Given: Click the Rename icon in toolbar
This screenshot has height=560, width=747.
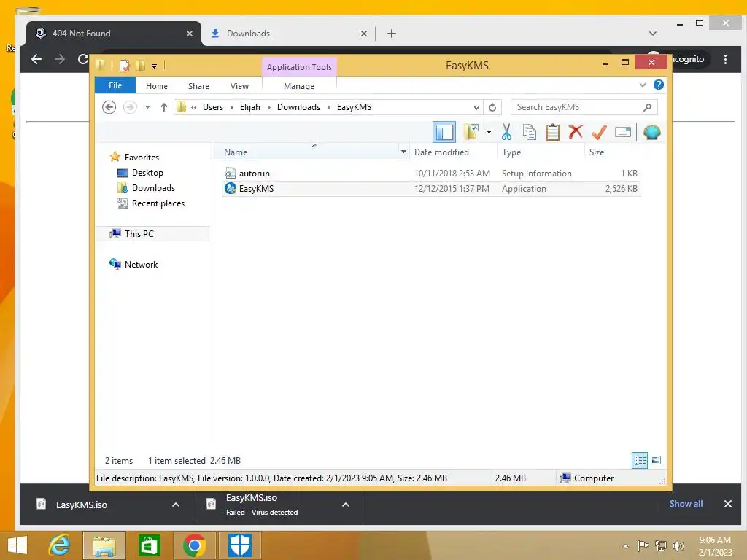Looking at the screenshot, I should tap(623, 132).
